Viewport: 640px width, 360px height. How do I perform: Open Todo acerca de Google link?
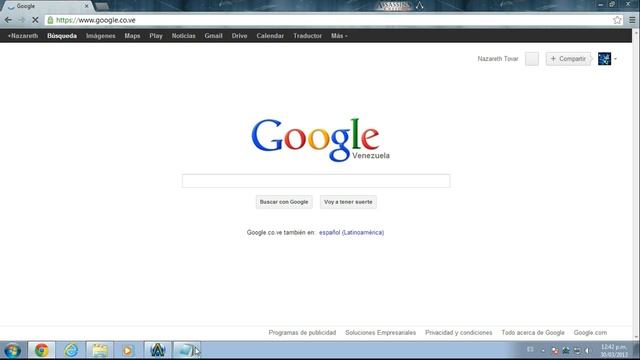533,333
